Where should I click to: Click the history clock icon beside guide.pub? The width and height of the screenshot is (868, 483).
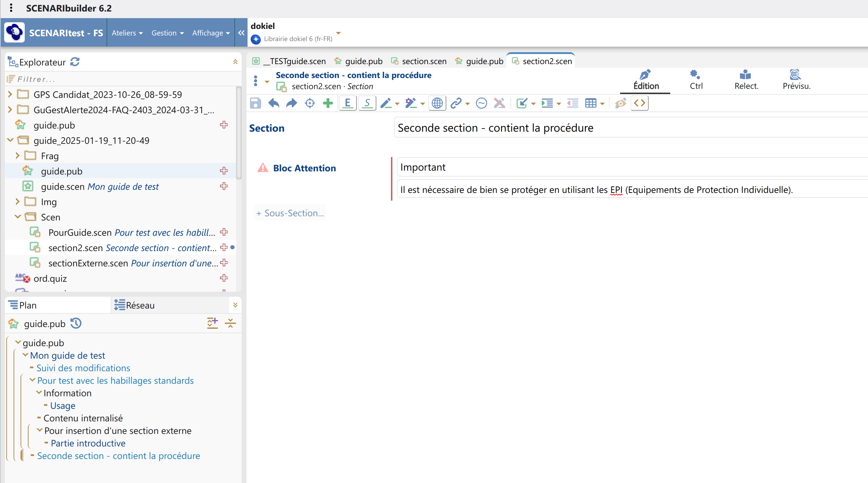[x=76, y=324]
